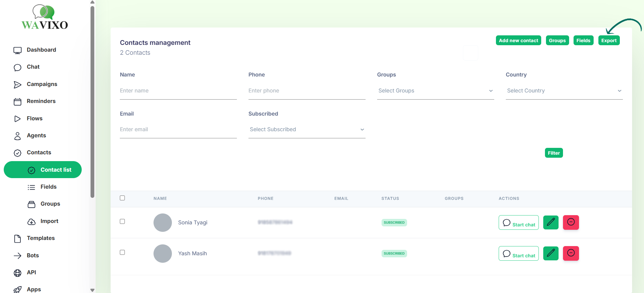This screenshot has height=293, width=644.
Task: Open the Templates menu item
Action: pos(41,238)
